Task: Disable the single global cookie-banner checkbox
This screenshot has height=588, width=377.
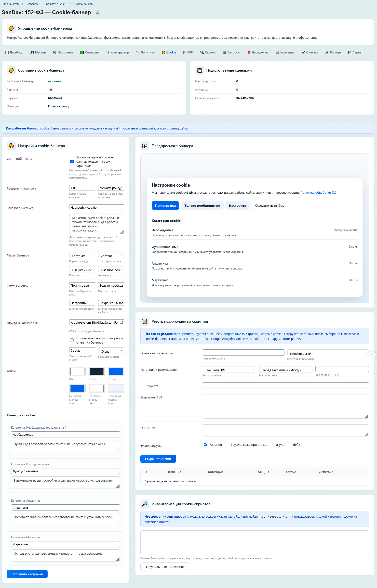Action: click(72, 161)
